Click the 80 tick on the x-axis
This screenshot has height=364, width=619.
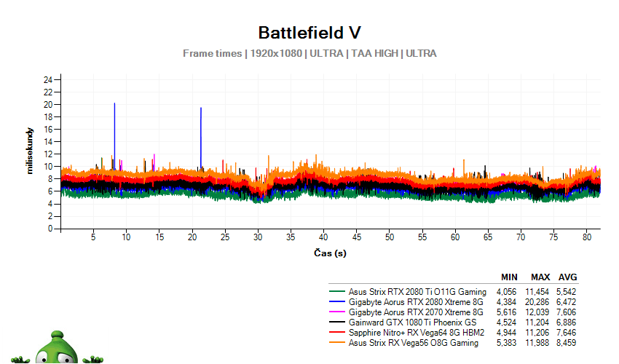tap(587, 237)
